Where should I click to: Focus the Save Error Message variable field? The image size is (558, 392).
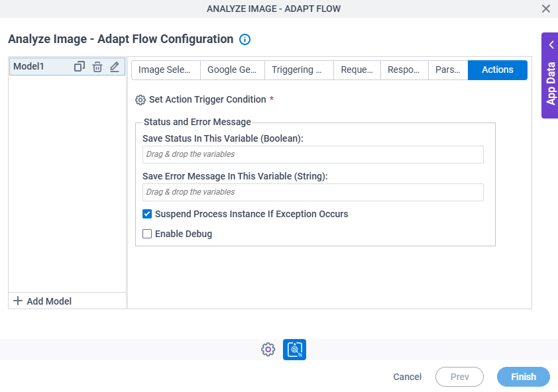313,192
